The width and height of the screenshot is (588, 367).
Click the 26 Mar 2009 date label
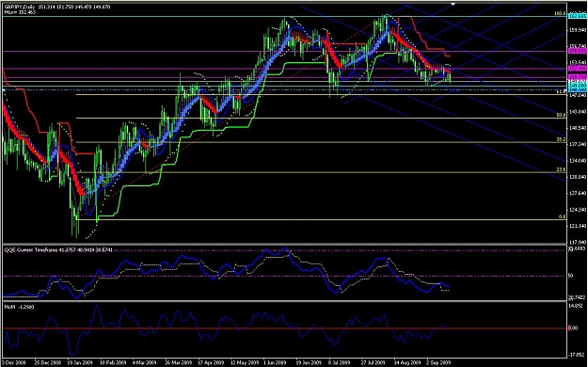pos(178,363)
